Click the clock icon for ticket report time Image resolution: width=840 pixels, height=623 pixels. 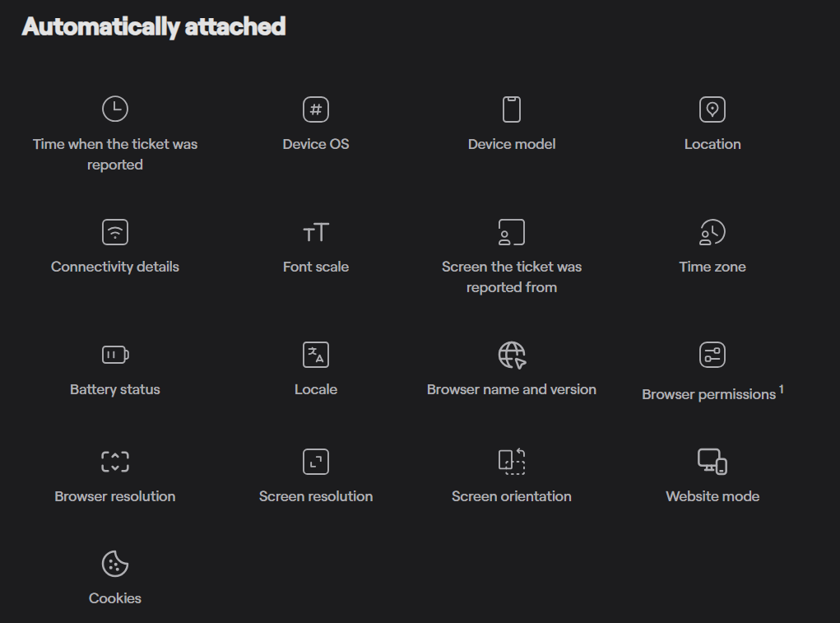tap(114, 109)
